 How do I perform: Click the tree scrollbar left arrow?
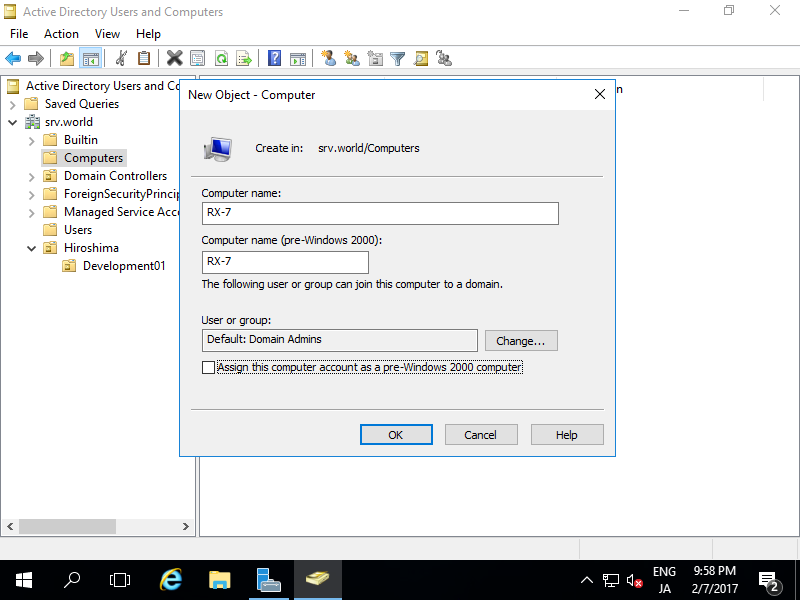pos(10,527)
